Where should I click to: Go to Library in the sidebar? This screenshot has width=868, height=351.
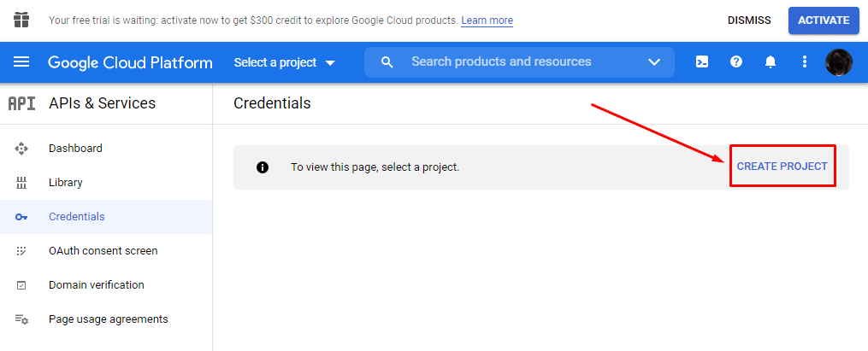(x=66, y=183)
